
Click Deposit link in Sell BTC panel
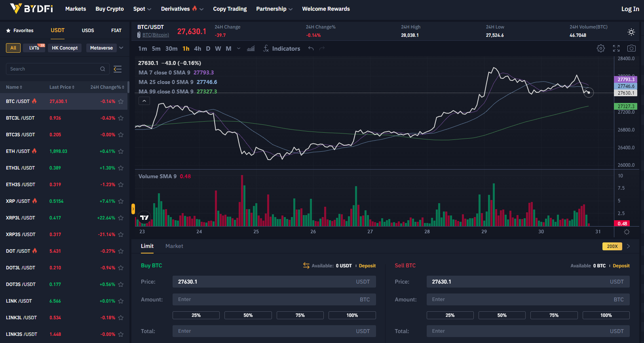click(x=621, y=266)
